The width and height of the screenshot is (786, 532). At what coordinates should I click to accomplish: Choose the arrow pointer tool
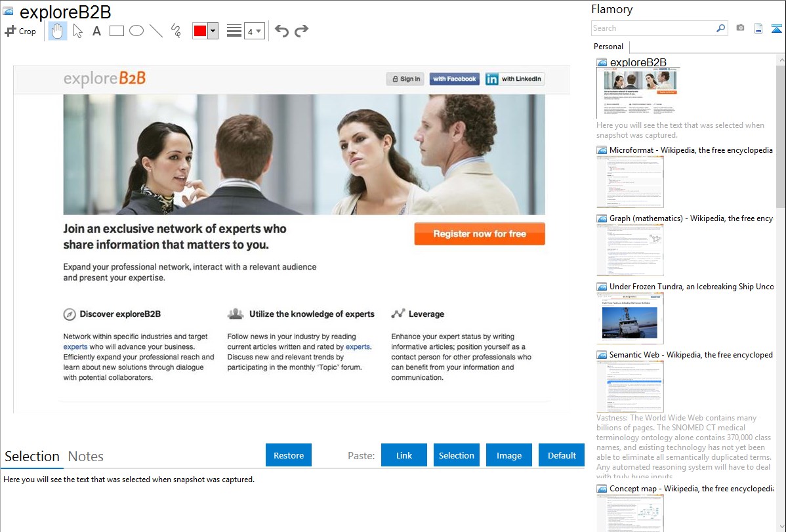click(77, 31)
